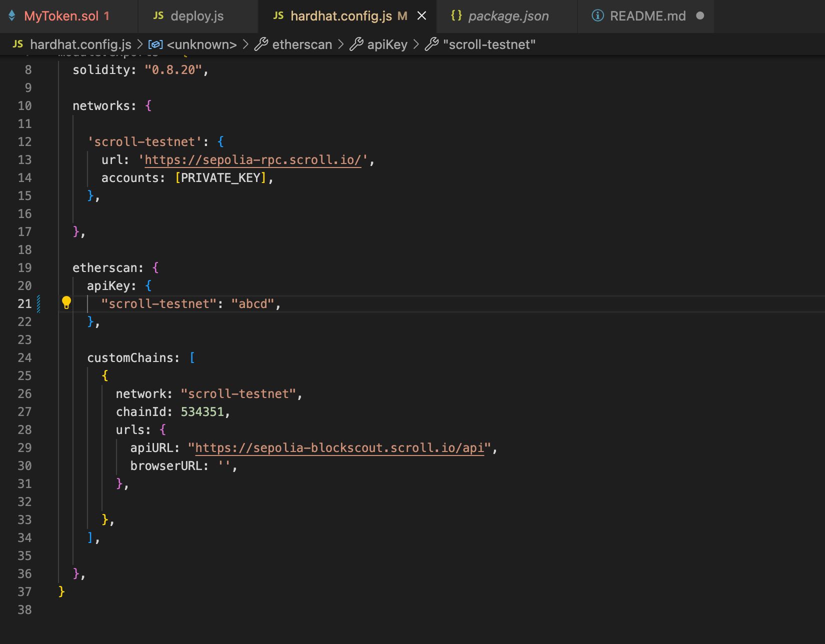Click the braces icon on package.json tab

pos(456,15)
